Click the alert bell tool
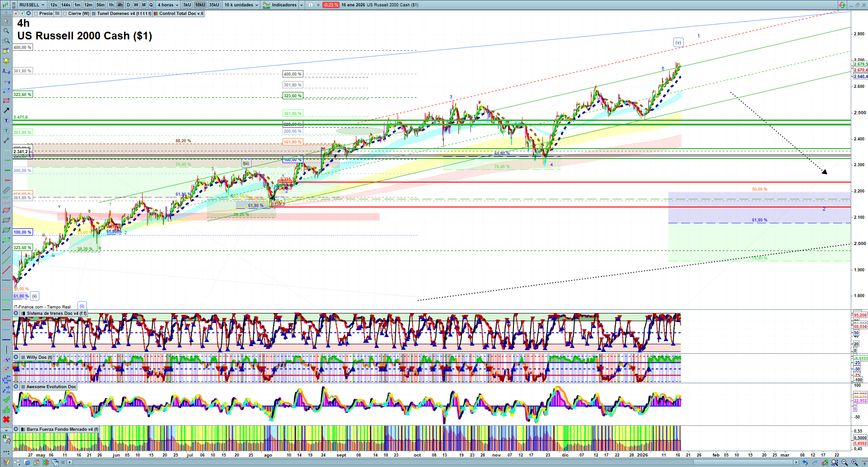This screenshot has width=868, height=467. (6, 61)
